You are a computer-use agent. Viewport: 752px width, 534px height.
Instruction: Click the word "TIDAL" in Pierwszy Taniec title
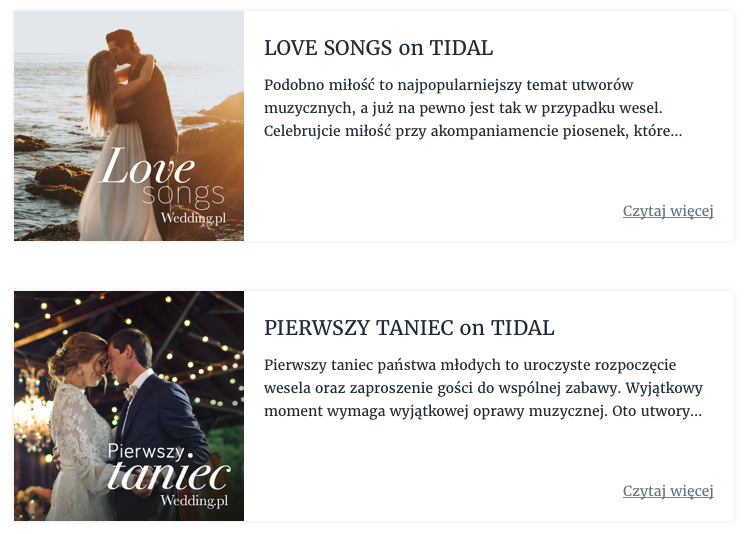522,328
